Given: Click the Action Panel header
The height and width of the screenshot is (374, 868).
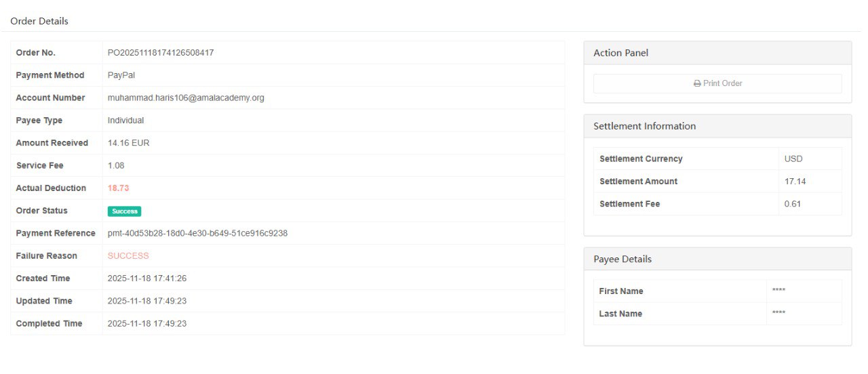Looking at the screenshot, I should pos(620,53).
